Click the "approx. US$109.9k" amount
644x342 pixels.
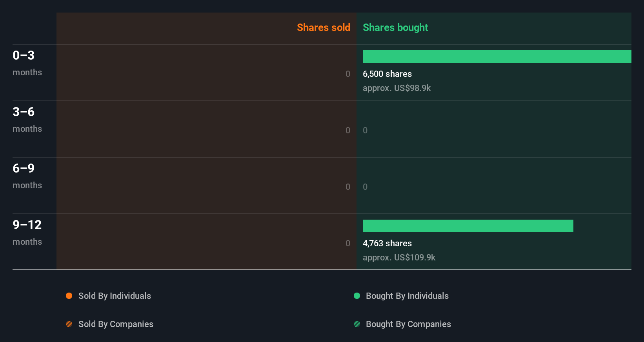399,257
